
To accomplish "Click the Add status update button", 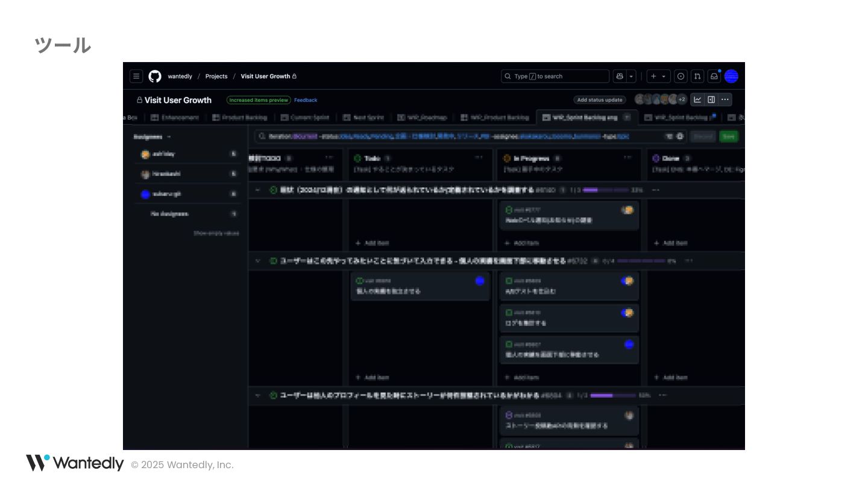I will pyautogui.click(x=599, y=100).
